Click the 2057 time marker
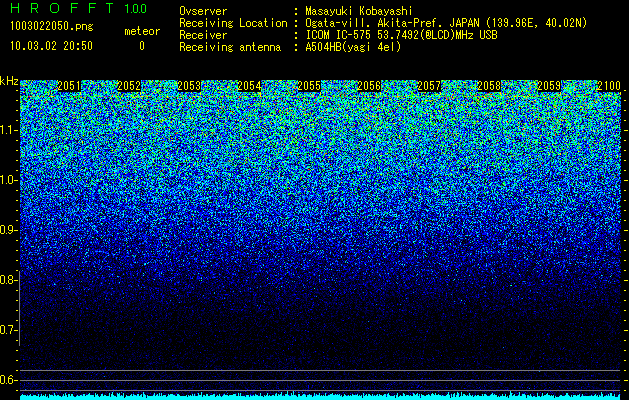This screenshot has width=629, height=400. [429, 86]
